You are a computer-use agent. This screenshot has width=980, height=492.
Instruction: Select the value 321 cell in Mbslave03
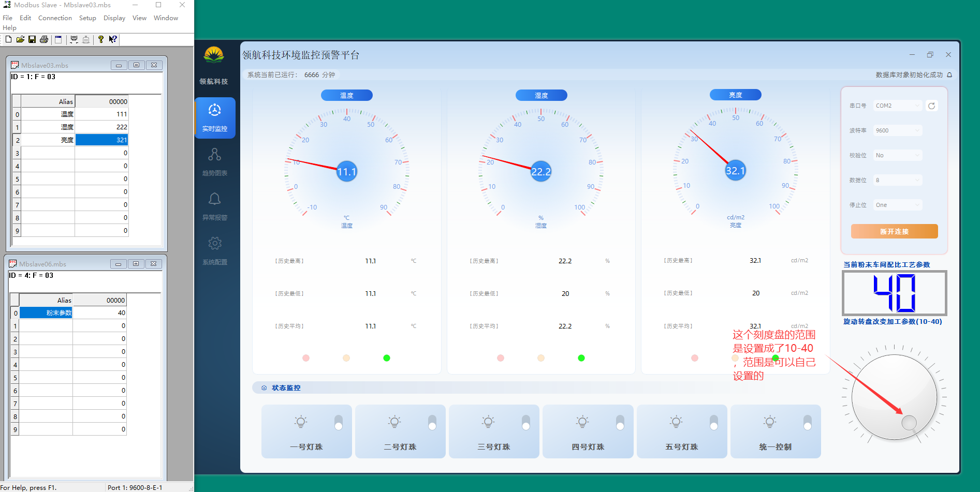pyautogui.click(x=101, y=140)
